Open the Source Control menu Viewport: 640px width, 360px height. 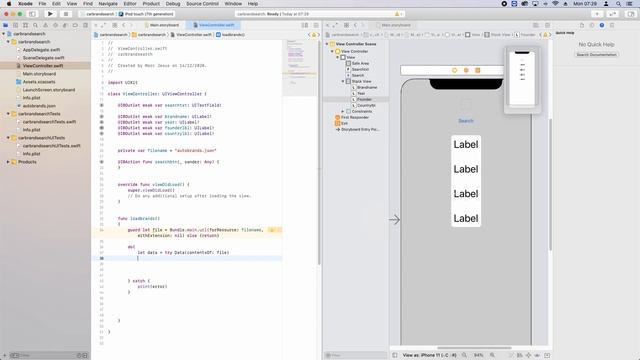[202, 4]
